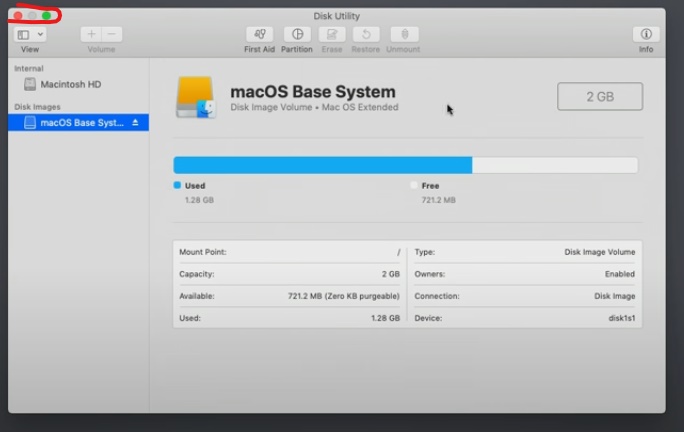Click the "disk1s1" device value
Image resolution: width=684 pixels, height=432 pixels.
[x=622, y=318]
